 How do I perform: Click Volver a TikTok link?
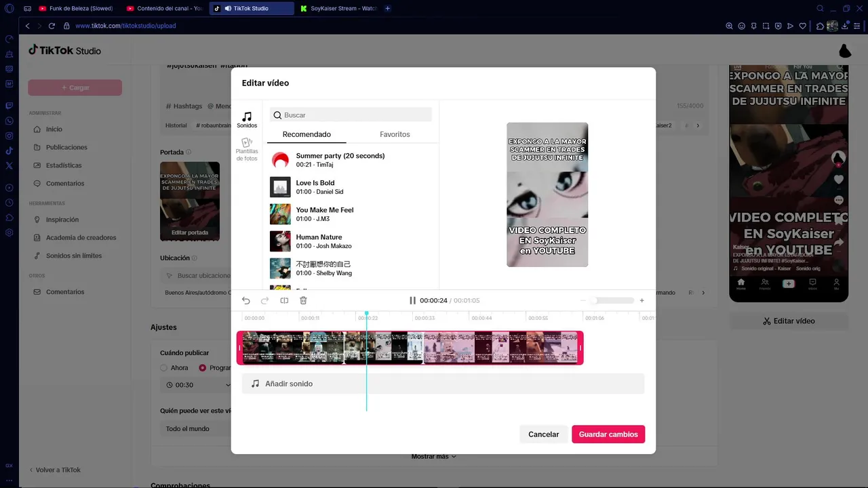[55, 470]
